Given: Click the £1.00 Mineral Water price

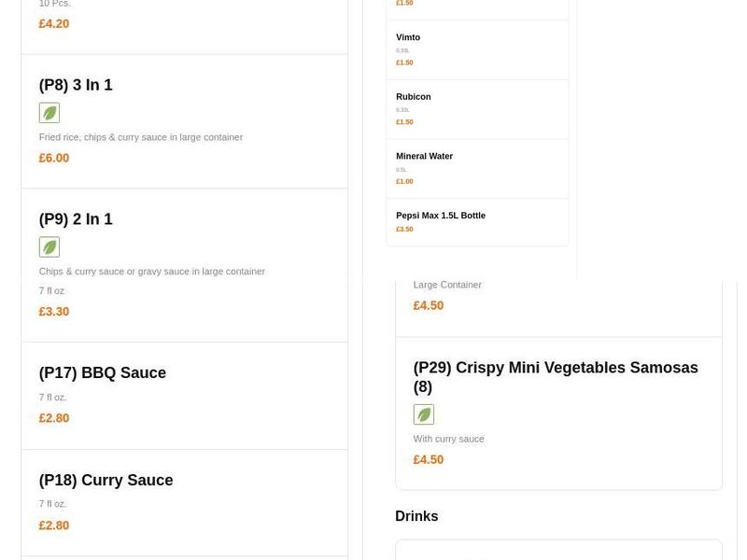Looking at the screenshot, I should tap(404, 181).
